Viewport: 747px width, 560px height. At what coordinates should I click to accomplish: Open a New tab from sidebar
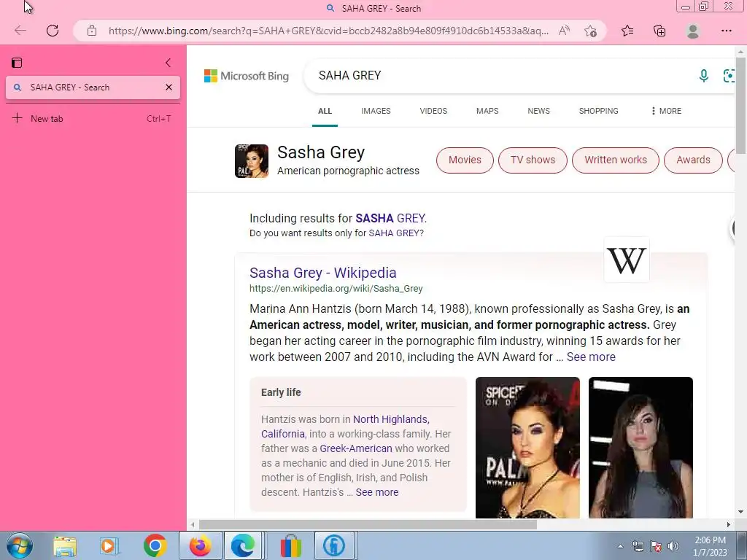tap(93, 119)
